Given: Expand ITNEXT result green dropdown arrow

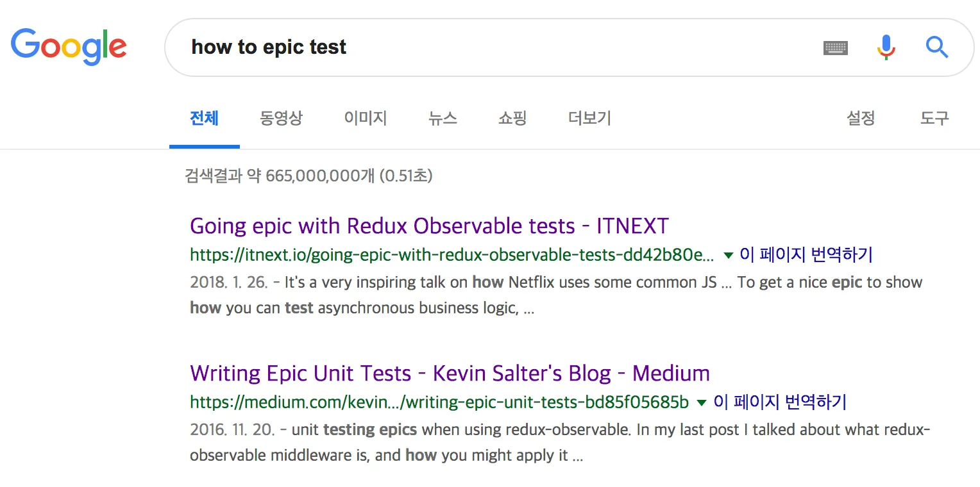Looking at the screenshot, I should pyautogui.click(x=728, y=255).
